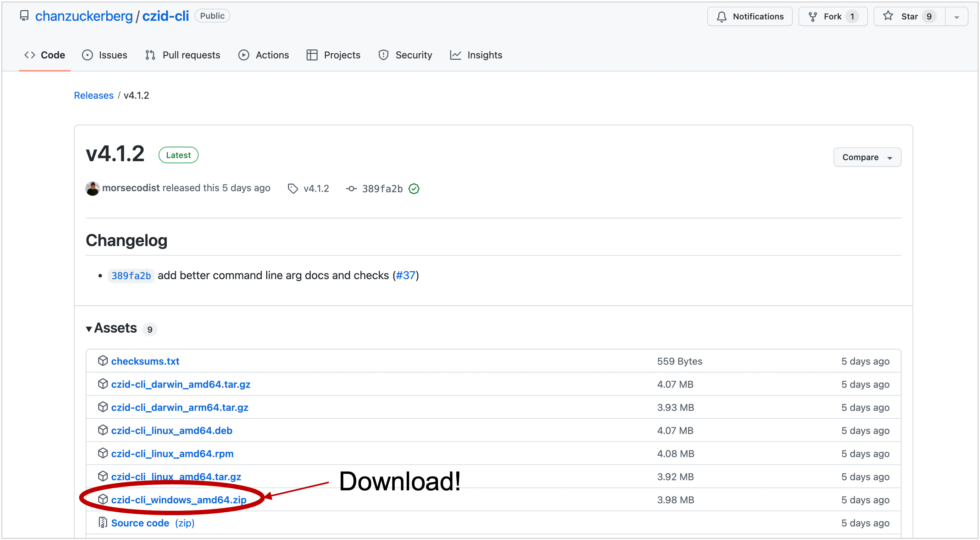Open chanzuckerberg organization link
The image size is (980, 540).
click(84, 16)
